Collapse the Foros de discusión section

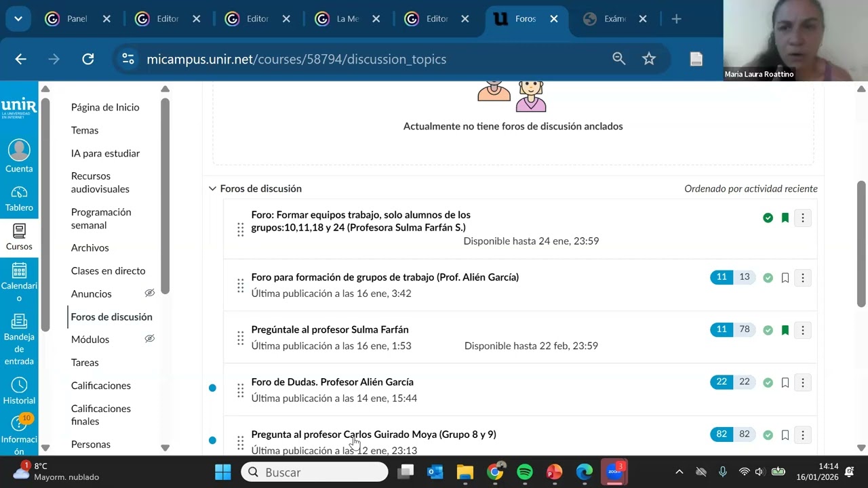tap(212, 188)
